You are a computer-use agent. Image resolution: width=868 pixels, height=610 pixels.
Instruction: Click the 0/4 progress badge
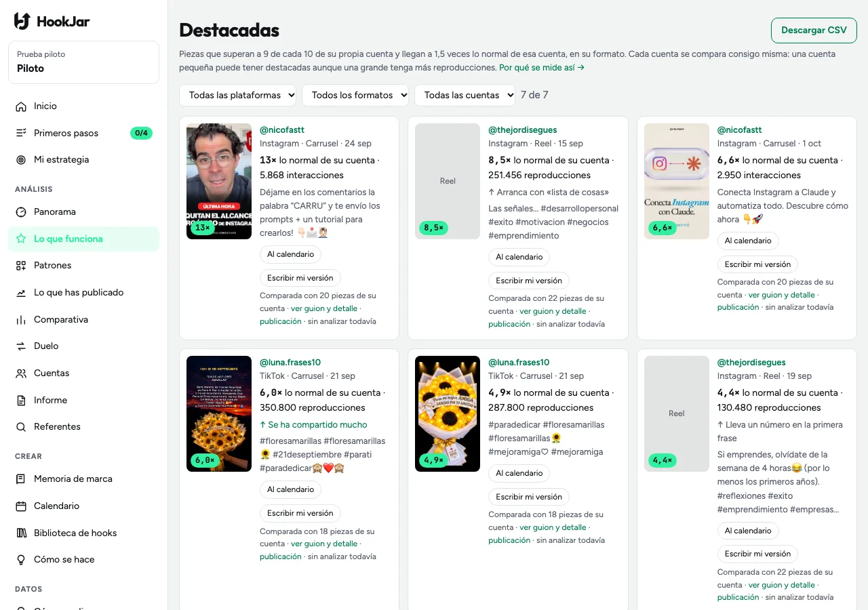tap(141, 133)
